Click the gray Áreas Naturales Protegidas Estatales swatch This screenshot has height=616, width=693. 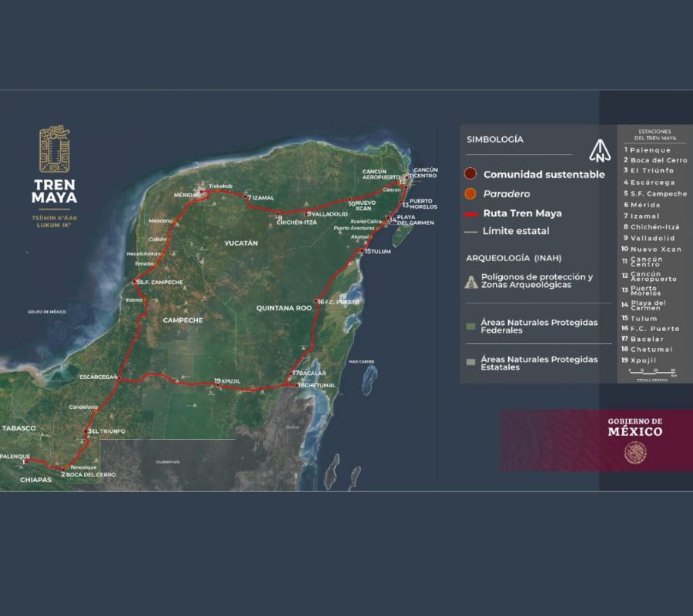tap(470, 363)
